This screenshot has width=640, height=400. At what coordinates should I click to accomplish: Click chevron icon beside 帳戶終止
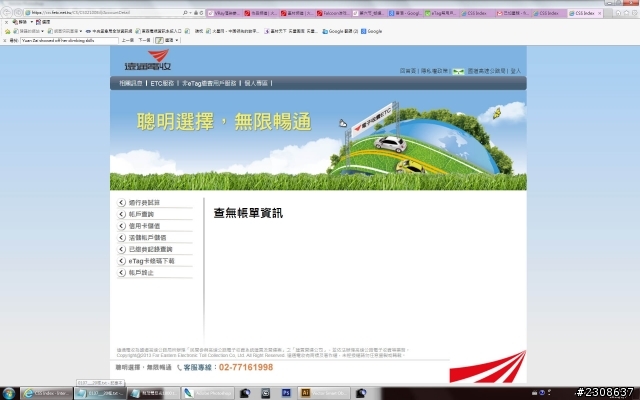pyautogui.click(x=121, y=273)
